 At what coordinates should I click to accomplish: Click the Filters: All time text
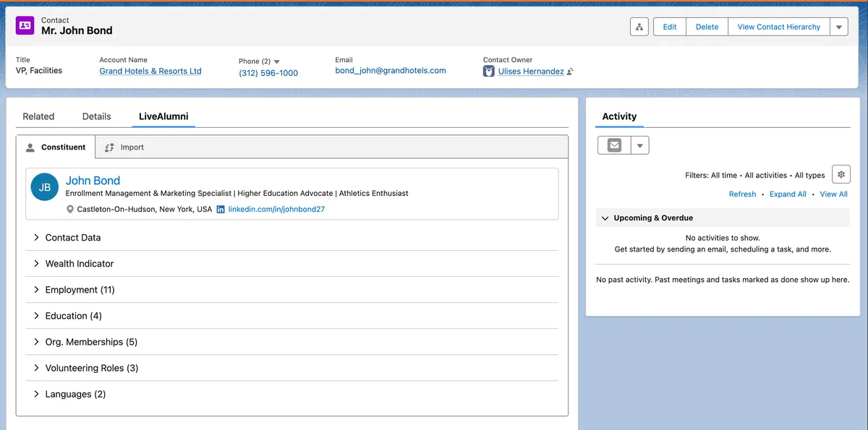tap(711, 176)
